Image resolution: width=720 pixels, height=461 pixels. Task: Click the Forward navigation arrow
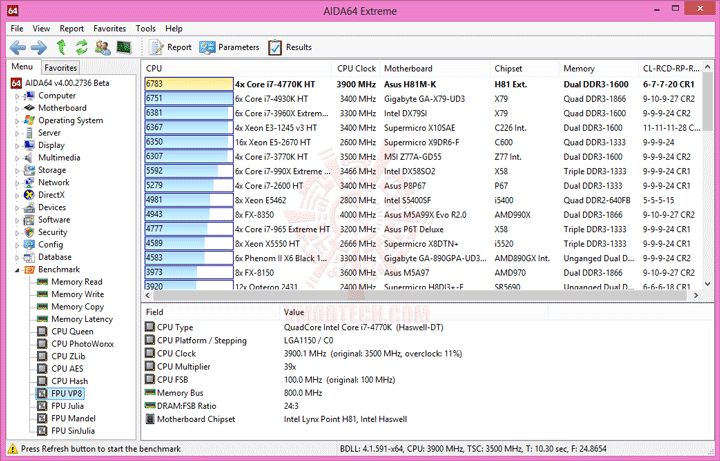click(39, 47)
